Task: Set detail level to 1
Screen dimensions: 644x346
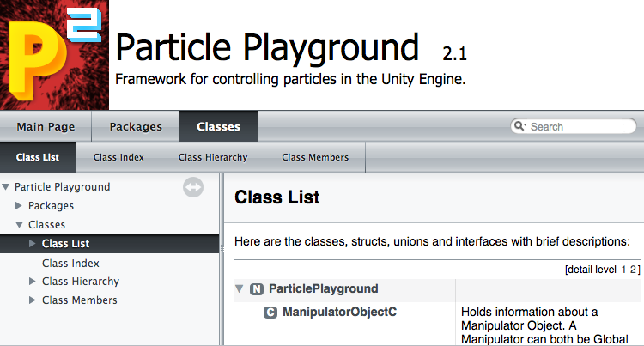Action: [624, 270]
